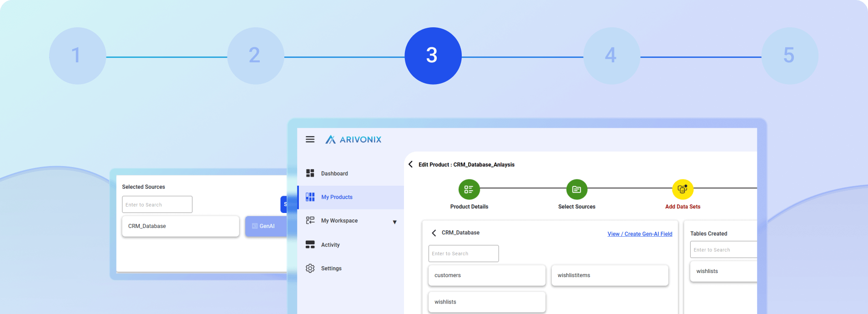The image size is (868, 314).
Task: Open the Dashboard icon in the sidebar
Action: click(310, 173)
